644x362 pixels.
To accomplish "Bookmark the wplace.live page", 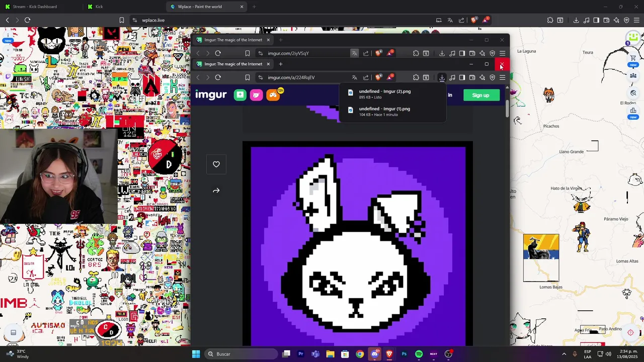I will [121, 20].
